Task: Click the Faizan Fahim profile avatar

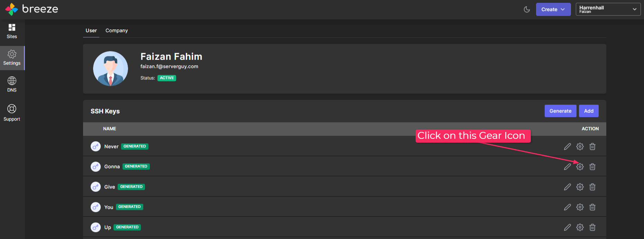Action: click(110, 69)
